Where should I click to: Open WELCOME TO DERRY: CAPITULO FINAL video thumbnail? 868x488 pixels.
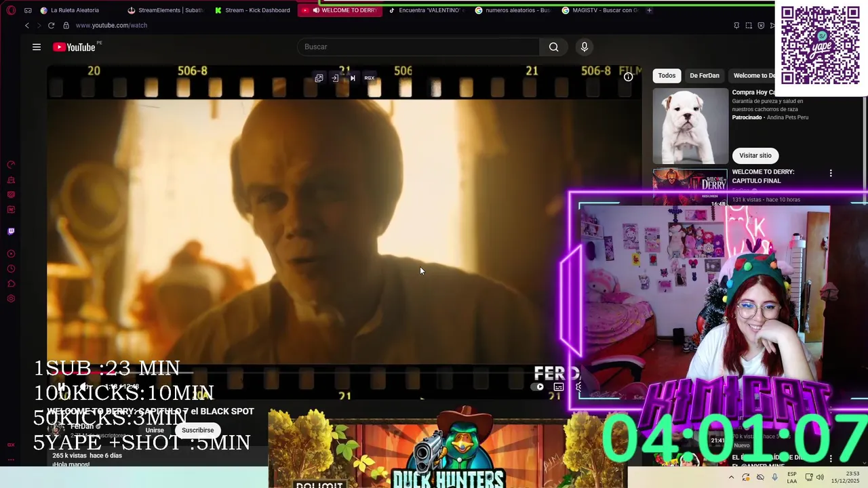[690, 187]
